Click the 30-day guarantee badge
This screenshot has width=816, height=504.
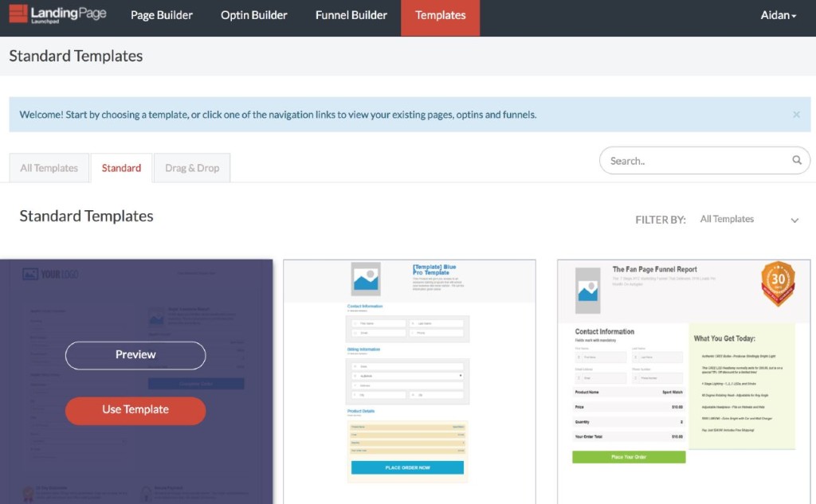coord(778,283)
